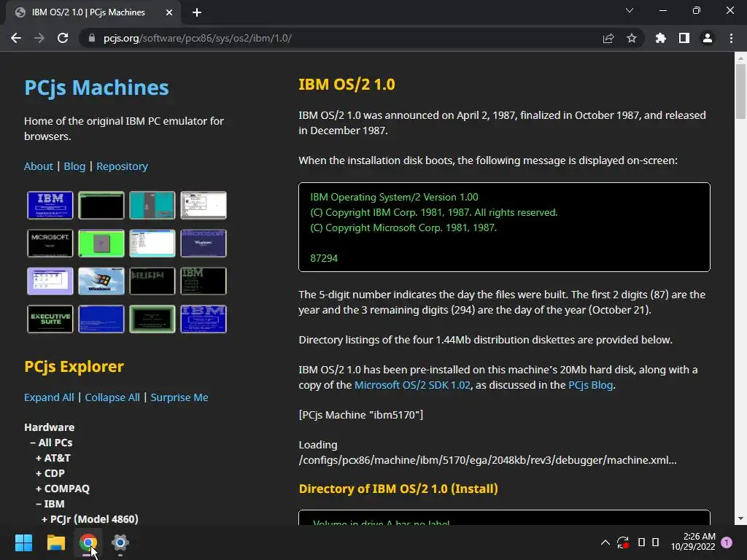Image resolution: width=747 pixels, height=560 pixels.
Task: Open File Explorer from taskbar
Action: click(x=55, y=542)
